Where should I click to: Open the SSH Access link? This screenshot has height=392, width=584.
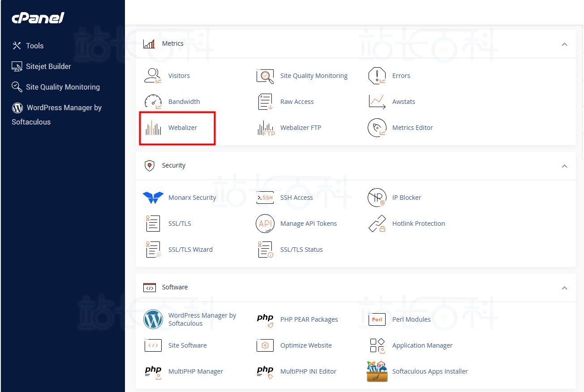296,198
